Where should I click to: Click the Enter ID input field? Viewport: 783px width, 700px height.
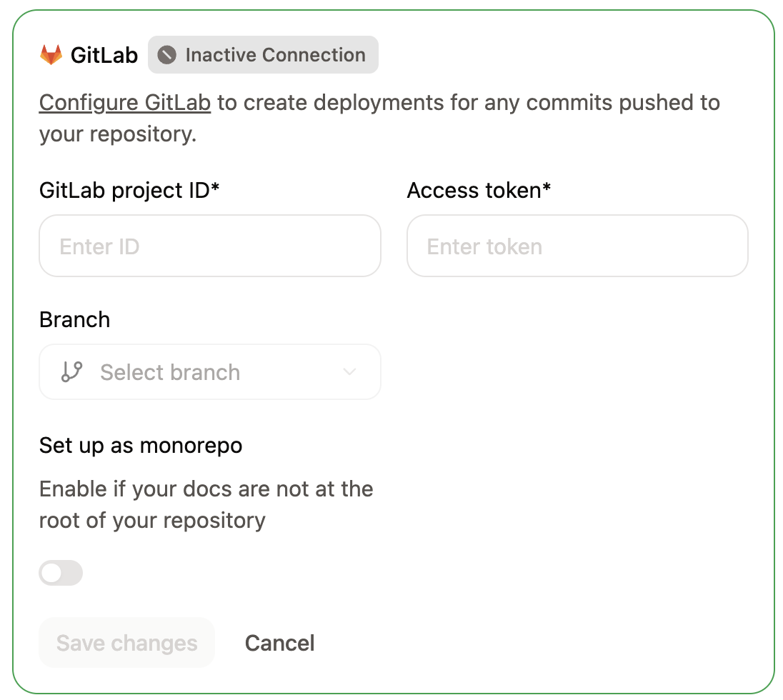(209, 246)
